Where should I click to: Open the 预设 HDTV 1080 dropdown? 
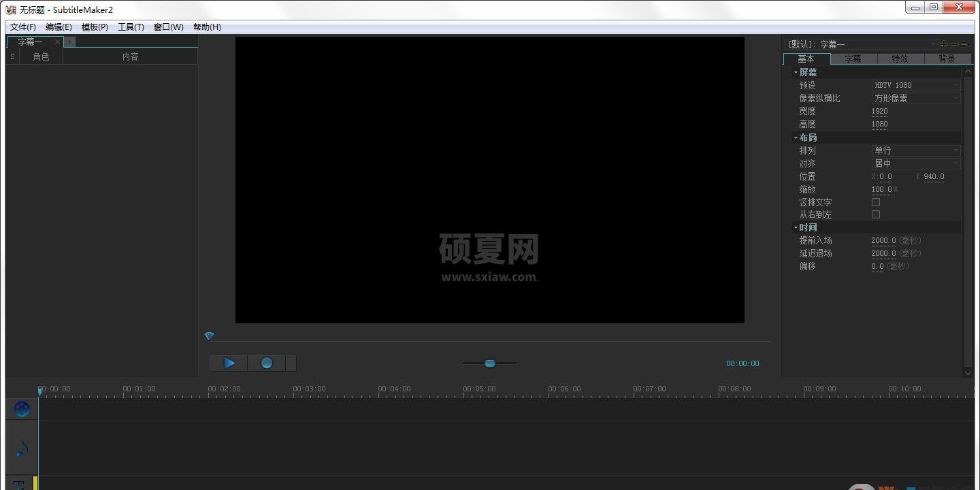916,85
